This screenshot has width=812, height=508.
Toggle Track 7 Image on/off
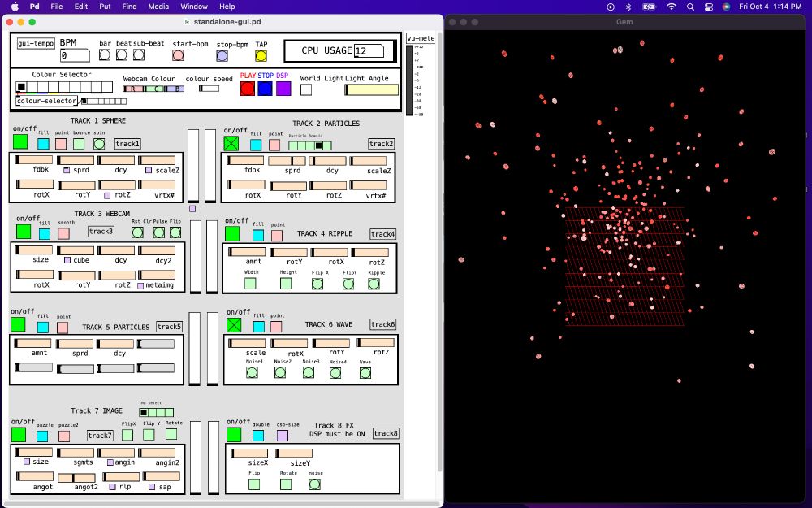coord(19,434)
